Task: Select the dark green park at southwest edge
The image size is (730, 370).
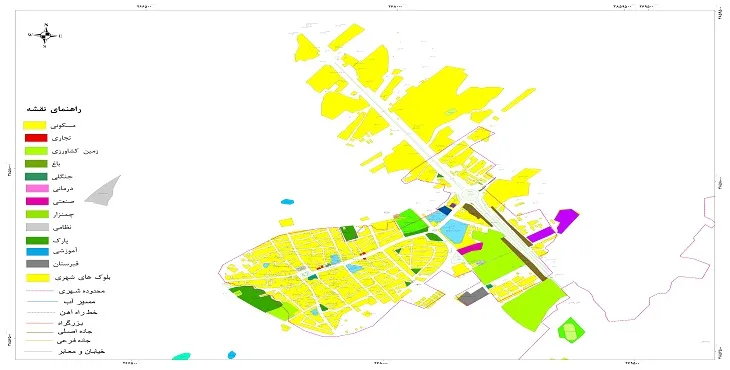Action: [257, 299]
